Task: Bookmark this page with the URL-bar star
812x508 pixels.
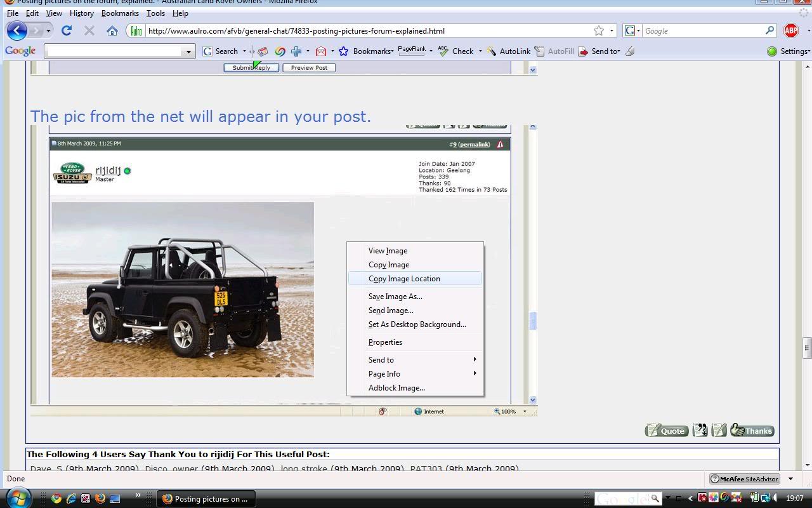Action: point(598,30)
